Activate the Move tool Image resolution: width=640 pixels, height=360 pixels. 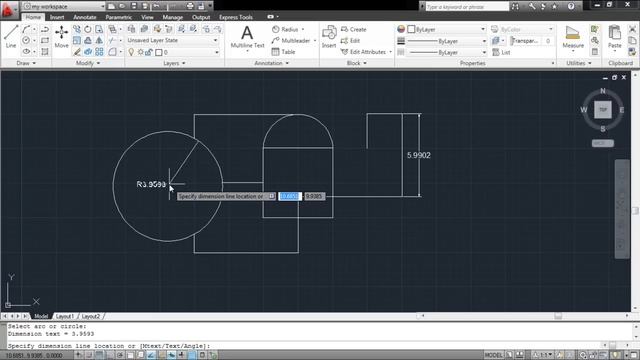tap(62, 37)
